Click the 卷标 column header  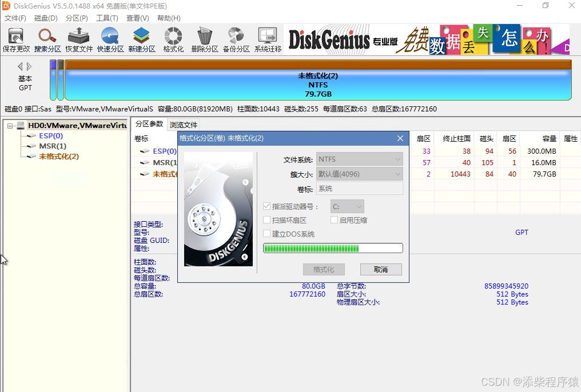coord(141,139)
